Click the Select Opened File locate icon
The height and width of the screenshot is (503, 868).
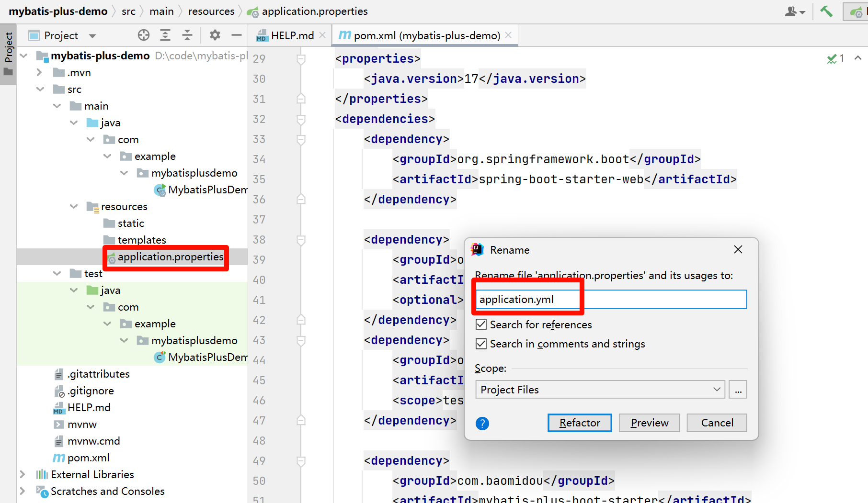click(x=143, y=35)
